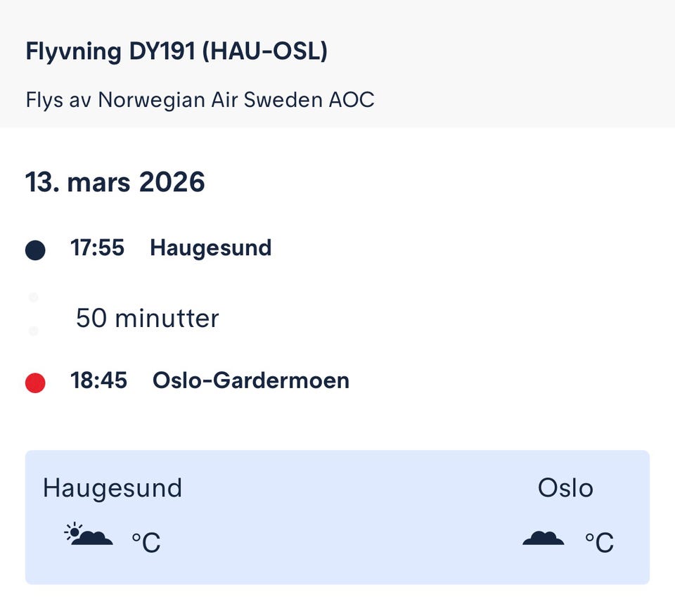Click the Haugesund departure airport name
Viewport: 675px width, 616px height.
pos(210,248)
